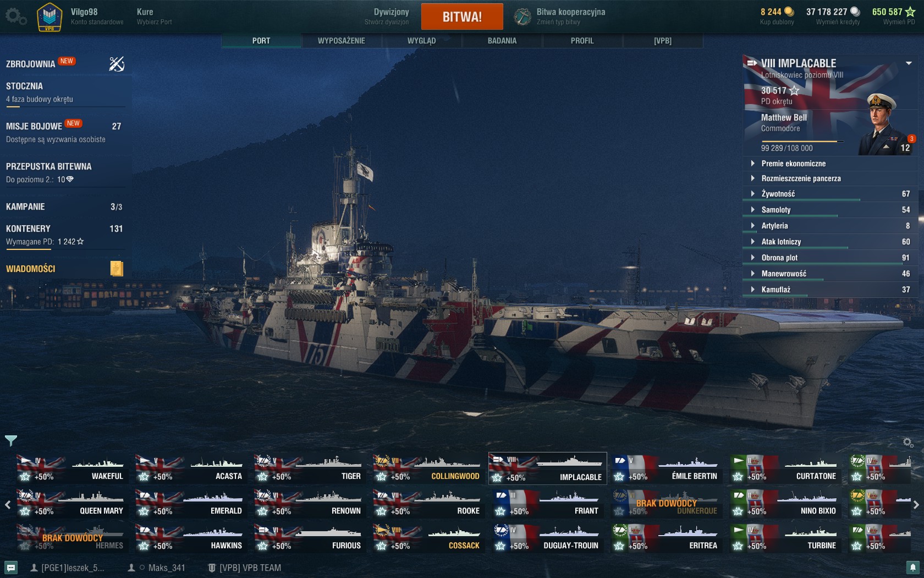Click the cooperative battle type icon
The width and height of the screenshot is (924, 578).
pyautogui.click(x=522, y=17)
